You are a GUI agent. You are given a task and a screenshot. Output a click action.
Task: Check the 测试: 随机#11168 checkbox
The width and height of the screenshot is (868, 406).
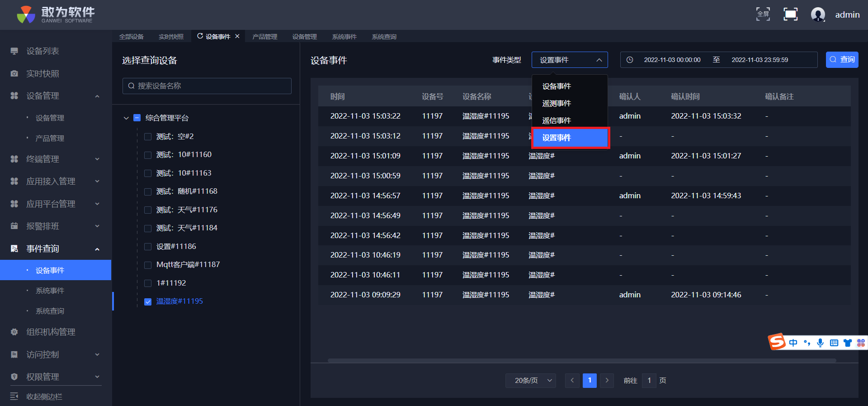[148, 191]
